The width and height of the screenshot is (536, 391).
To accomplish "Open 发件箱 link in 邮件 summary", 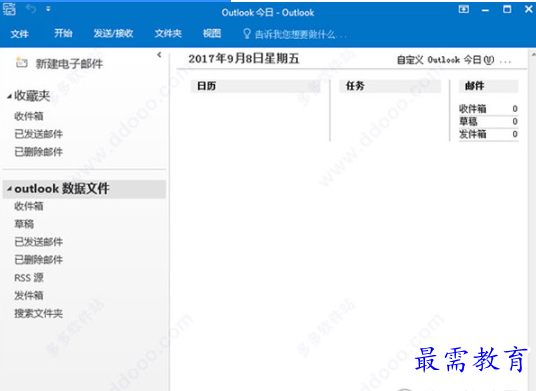I will tap(473, 134).
